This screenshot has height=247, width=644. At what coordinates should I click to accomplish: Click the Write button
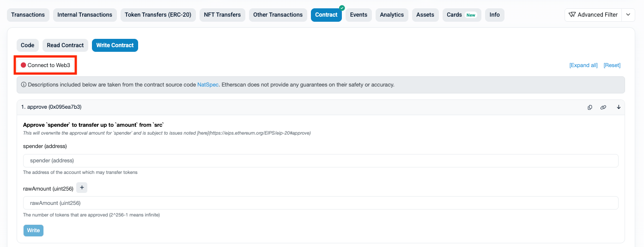coord(33,230)
